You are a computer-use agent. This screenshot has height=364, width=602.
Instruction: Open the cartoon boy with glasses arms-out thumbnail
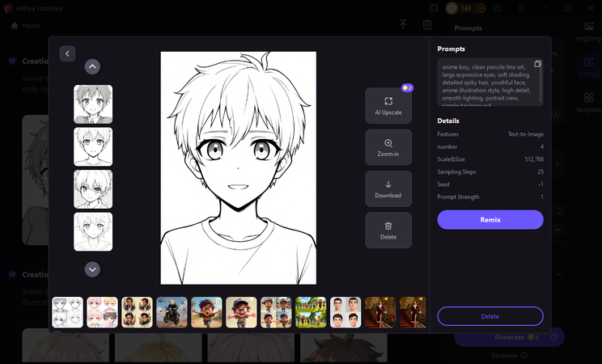tap(206, 312)
